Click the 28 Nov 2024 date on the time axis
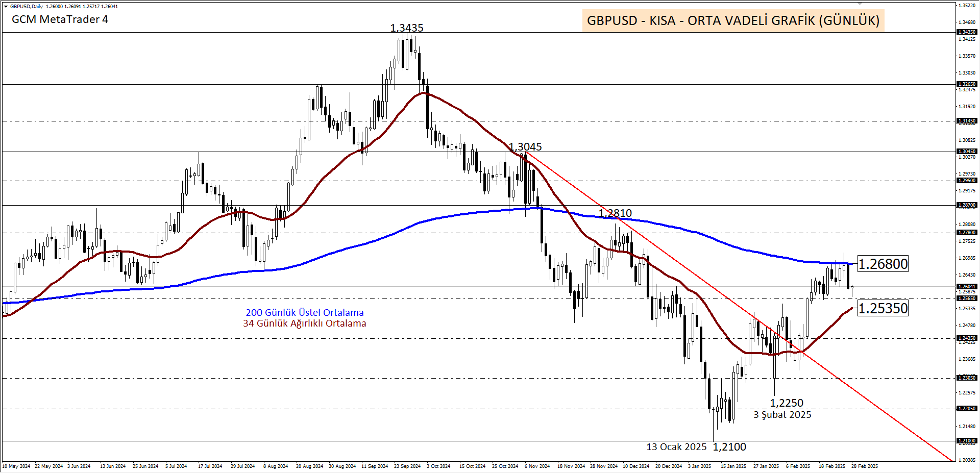 click(x=604, y=466)
